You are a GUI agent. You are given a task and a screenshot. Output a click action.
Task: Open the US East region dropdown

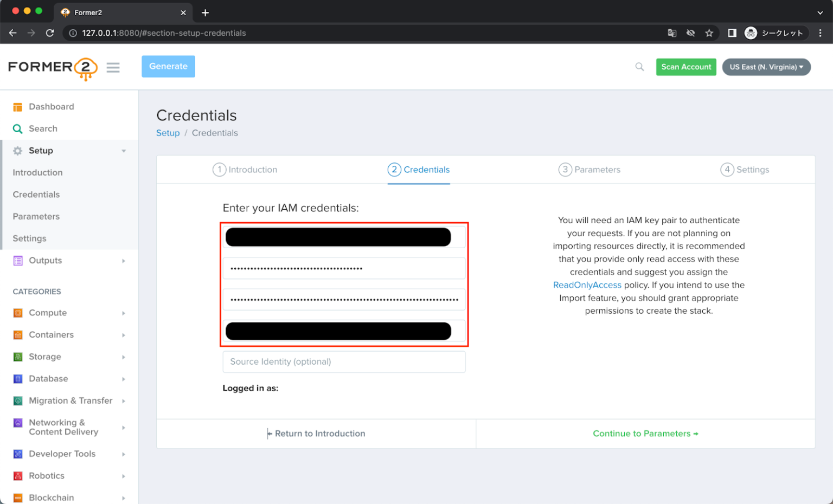766,67
